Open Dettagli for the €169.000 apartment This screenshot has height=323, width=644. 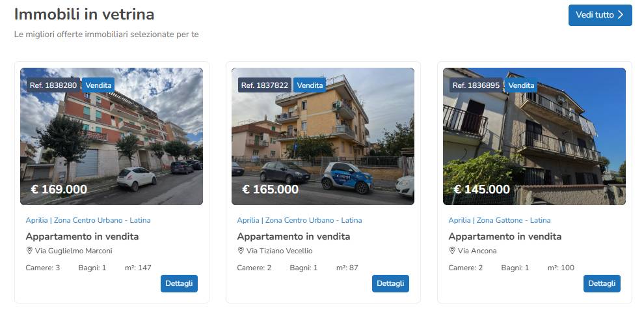179,283
